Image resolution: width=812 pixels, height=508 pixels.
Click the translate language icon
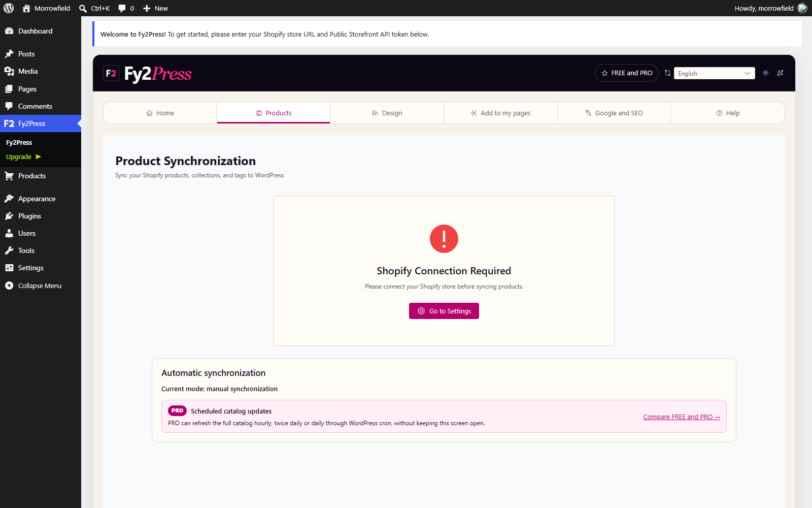tap(667, 73)
